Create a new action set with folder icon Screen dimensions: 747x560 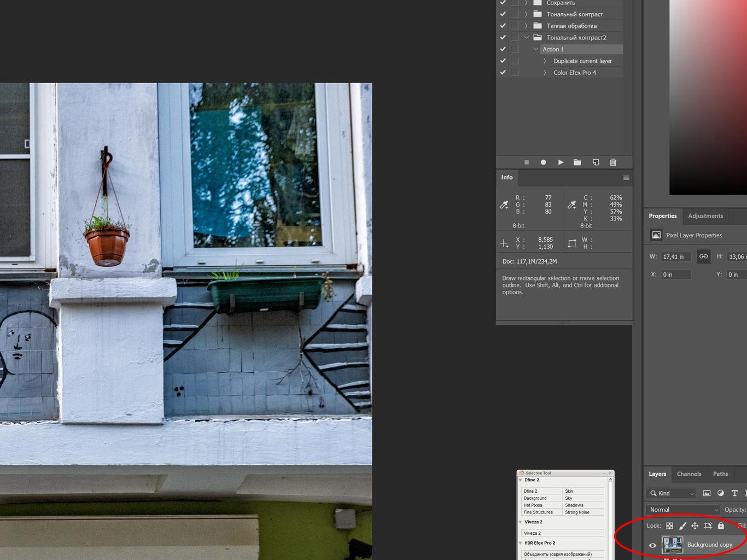(577, 162)
